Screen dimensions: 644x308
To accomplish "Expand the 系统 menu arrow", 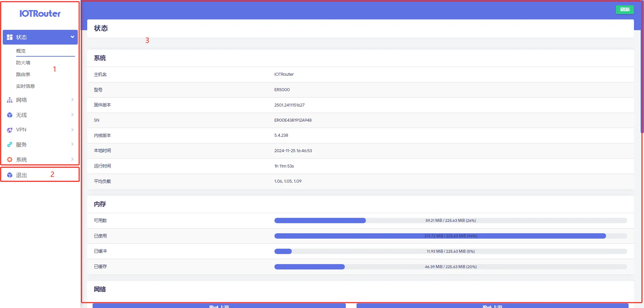I will [72, 159].
